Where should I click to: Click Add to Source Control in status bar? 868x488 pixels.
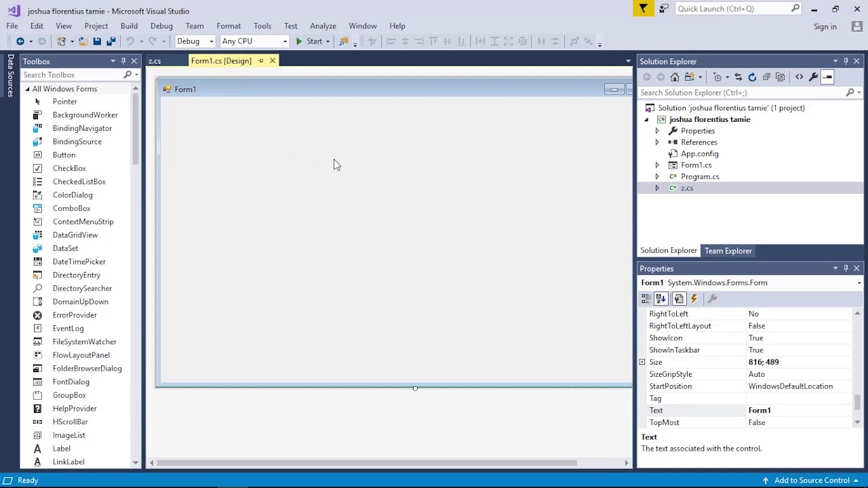point(812,481)
